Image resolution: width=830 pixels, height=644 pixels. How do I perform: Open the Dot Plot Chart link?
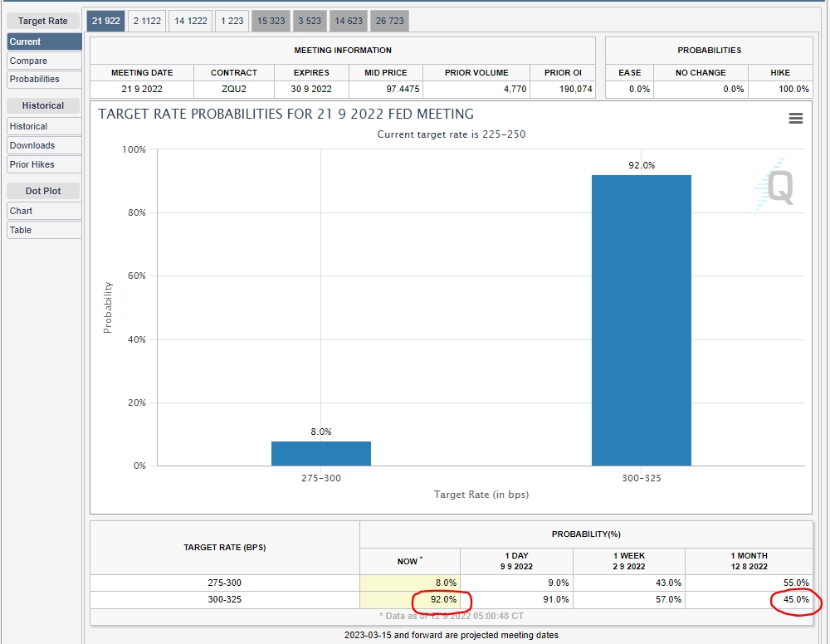45,211
